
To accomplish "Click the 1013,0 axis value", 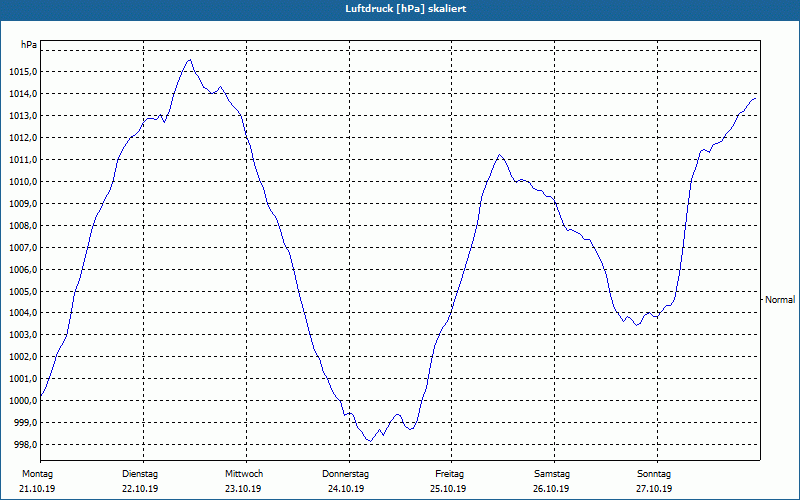I will (23, 116).
